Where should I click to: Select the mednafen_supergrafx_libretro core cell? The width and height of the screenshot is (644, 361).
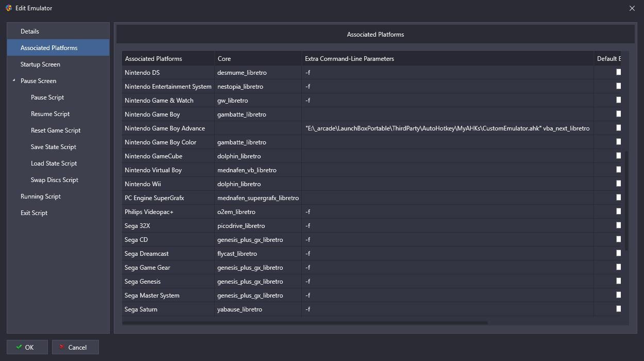pos(258,198)
